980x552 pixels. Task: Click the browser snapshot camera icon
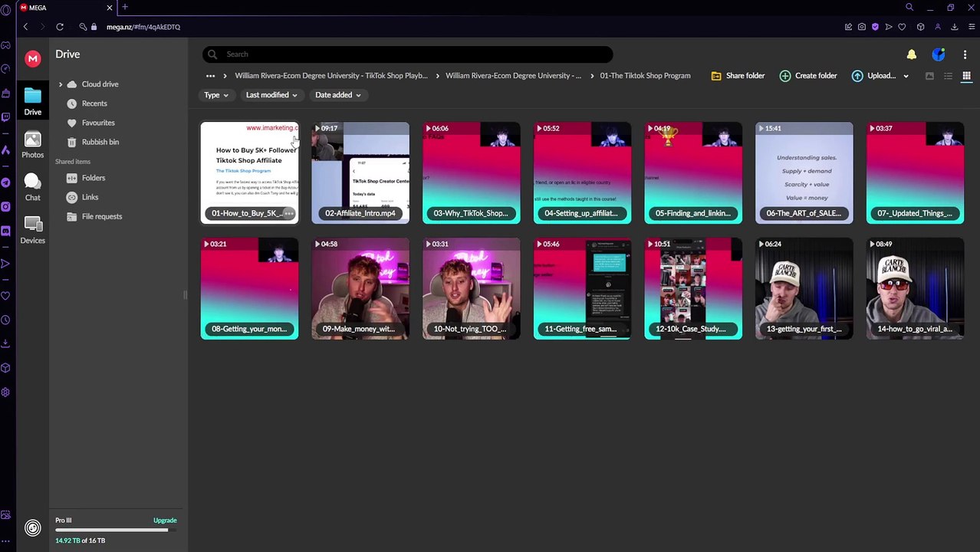point(862,27)
